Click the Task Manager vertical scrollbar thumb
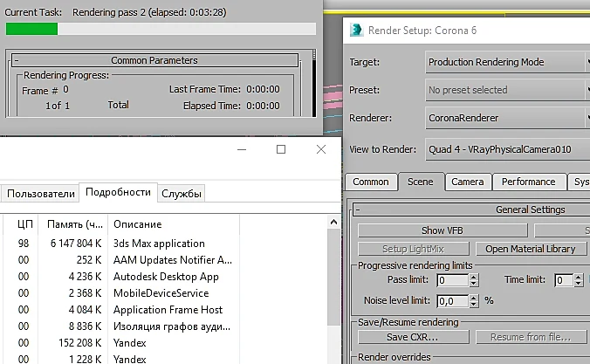The width and height of the screenshot is (590, 364). pos(333,278)
